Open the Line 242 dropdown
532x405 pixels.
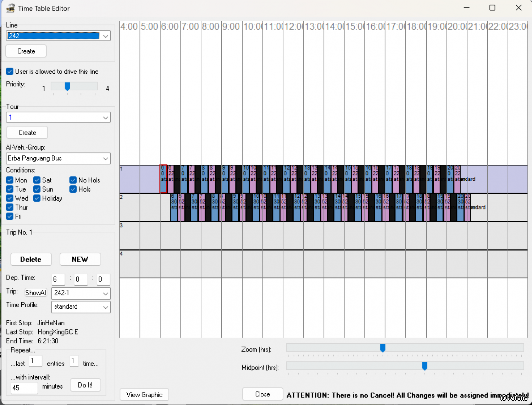pyautogui.click(x=105, y=36)
